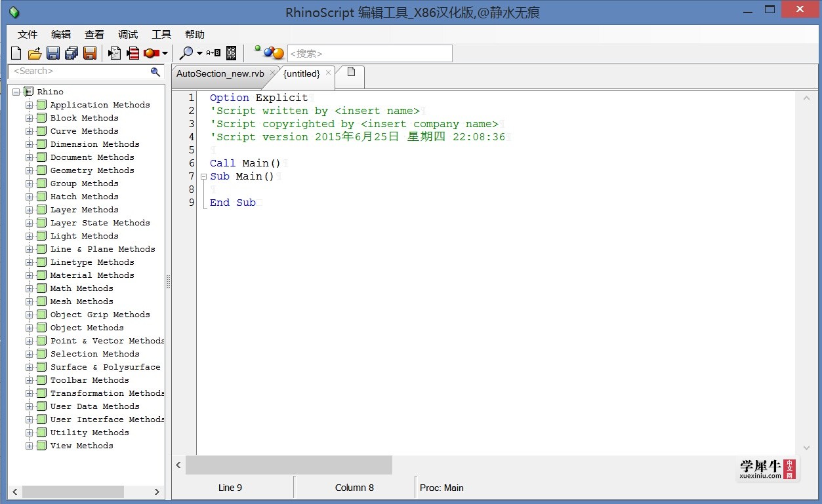Expand the Selection Methods node
Screen dimensions: 822x504
(29, 354)
